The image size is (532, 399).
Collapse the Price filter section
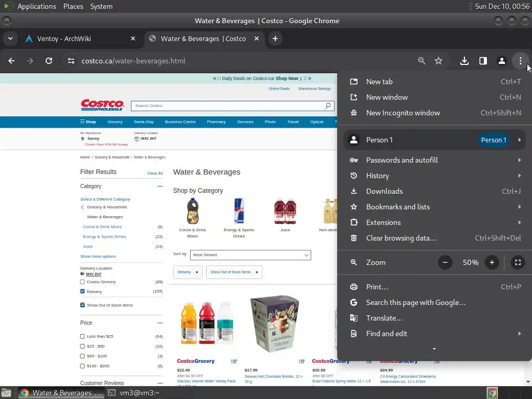click(x=160, y=323)
